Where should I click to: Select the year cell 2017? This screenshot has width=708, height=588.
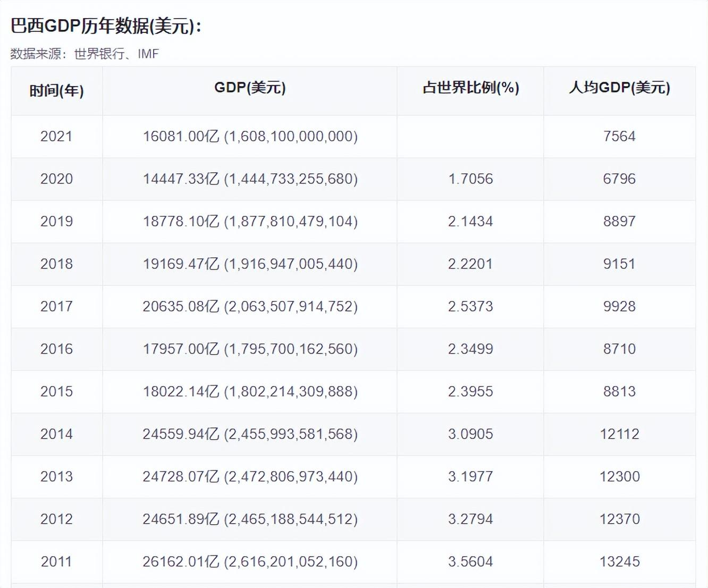(56, 306)
